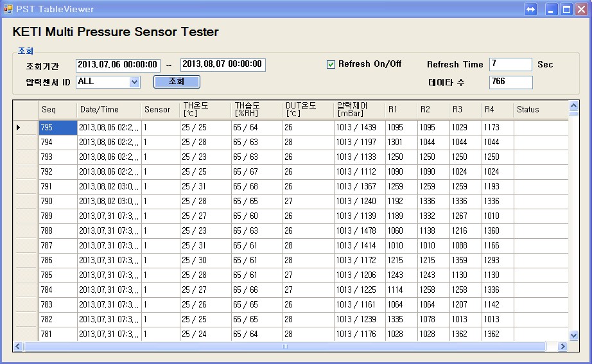Click the 조회 search button
This screenshot has height=364, width=592.
[x=177, y=82]
